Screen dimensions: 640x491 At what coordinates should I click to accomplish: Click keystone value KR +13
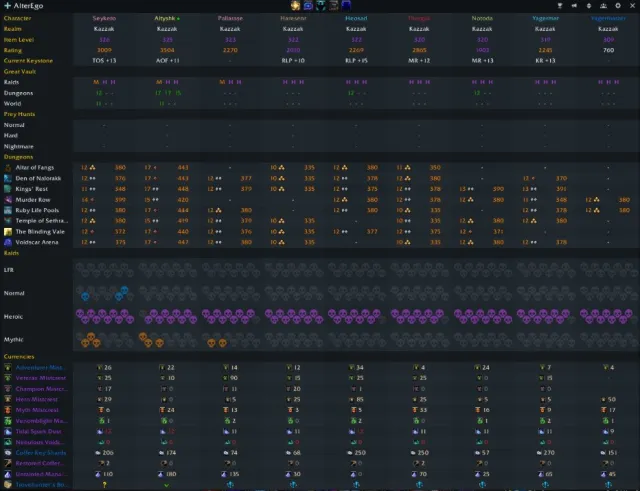click(545, 61)
